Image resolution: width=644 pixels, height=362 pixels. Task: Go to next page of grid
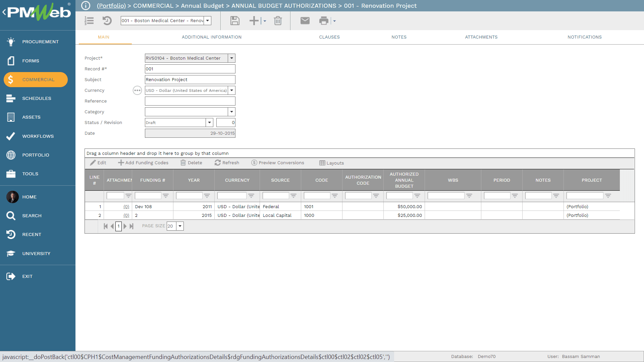coord(125,226)
